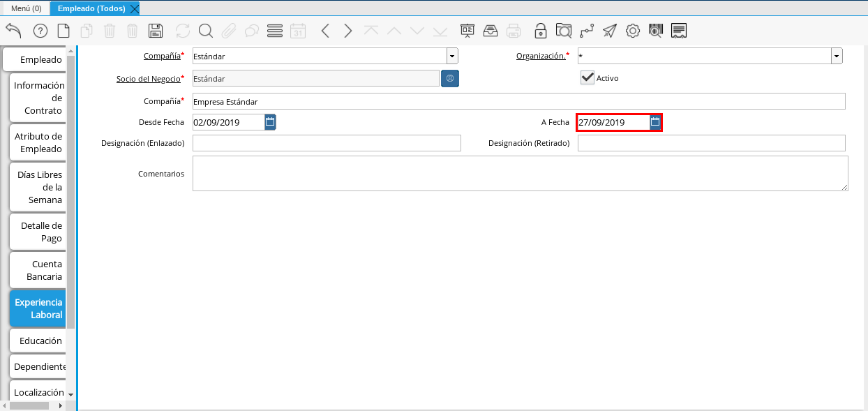Open the Compañía dropdown arrow
Viewport: 868px width, 411px height.
click(452, 57)
